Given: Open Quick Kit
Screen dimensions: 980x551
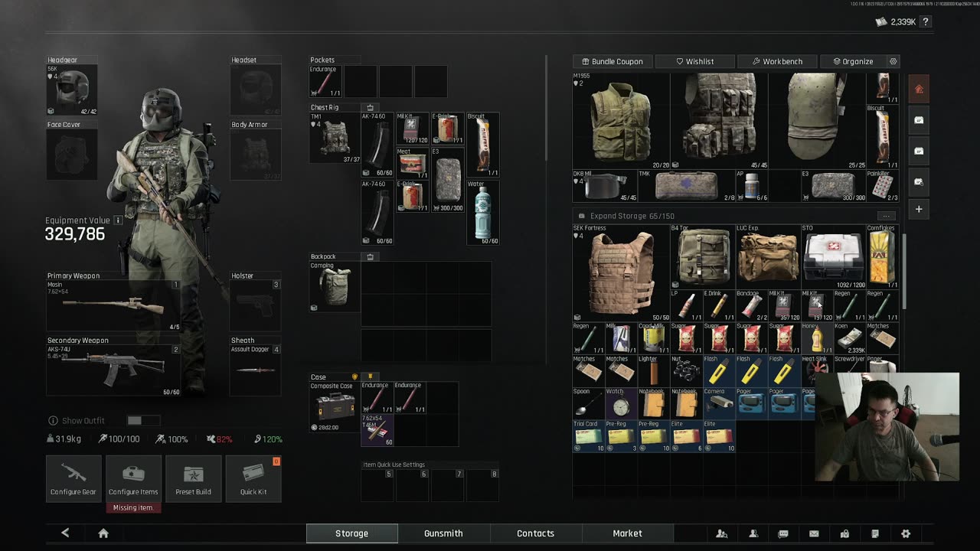Looking at the screenshot, I should click(x=253, y=478).
